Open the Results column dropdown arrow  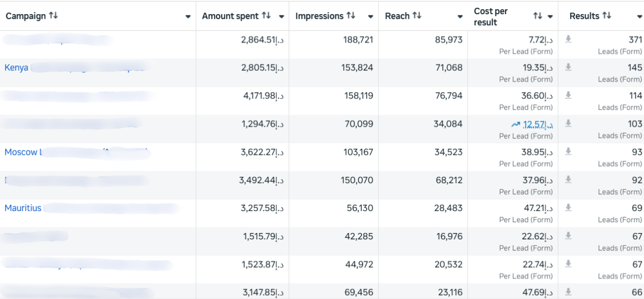pyautogui.click(x=639, y=17)
